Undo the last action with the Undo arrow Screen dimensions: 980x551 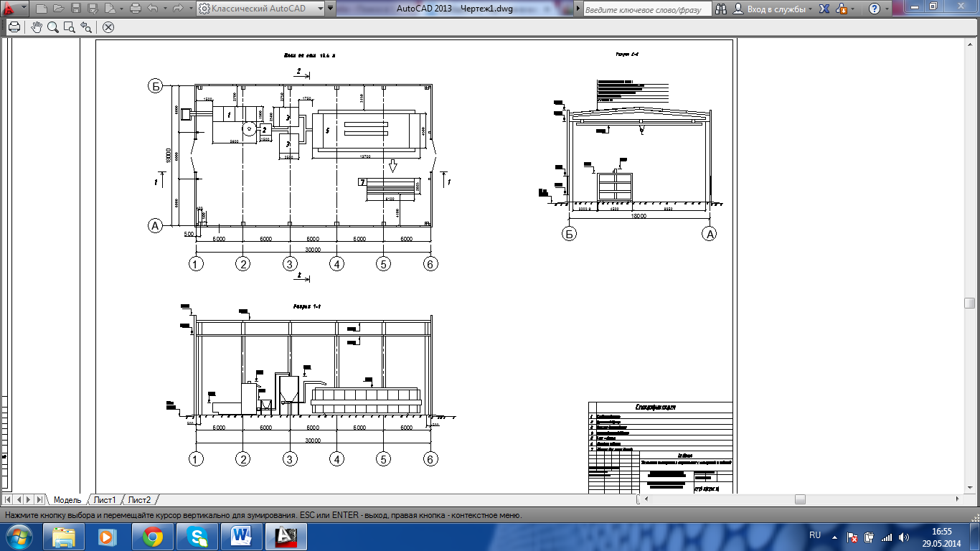152,9
